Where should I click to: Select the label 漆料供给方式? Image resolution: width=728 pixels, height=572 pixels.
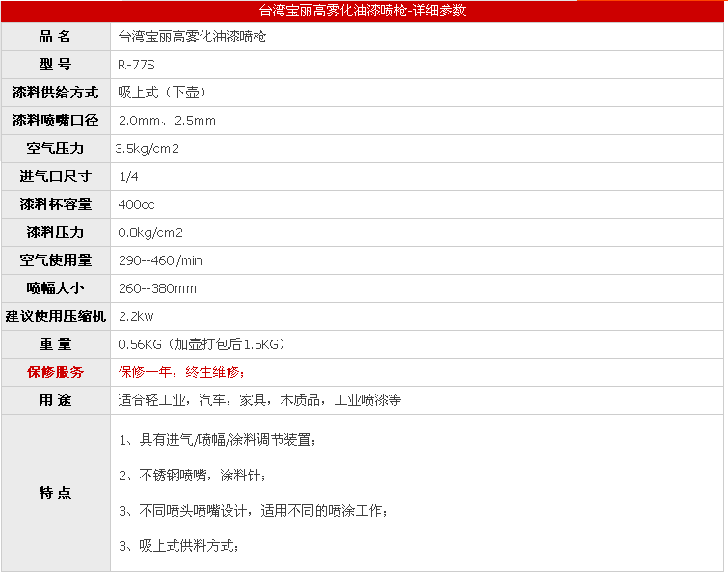[55, 93]
